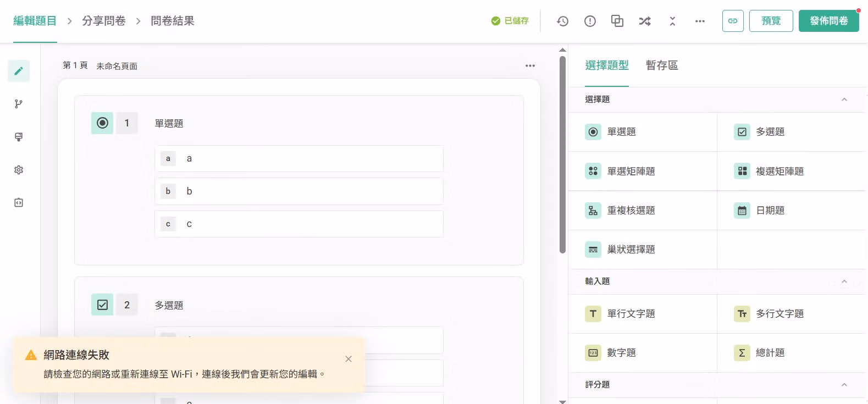Screen dimensions: 868x404
Task: Go to the 問卷結果 step
Action: (173, 21)
